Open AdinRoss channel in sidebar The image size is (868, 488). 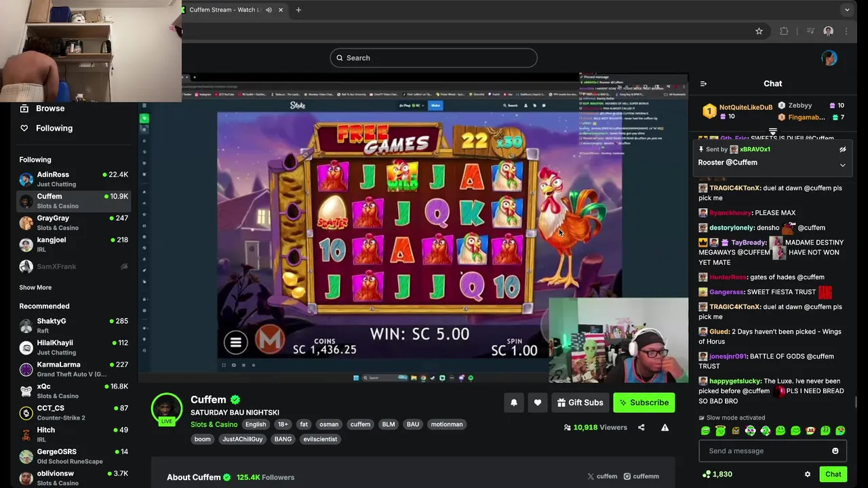click(x=73, y=179)
